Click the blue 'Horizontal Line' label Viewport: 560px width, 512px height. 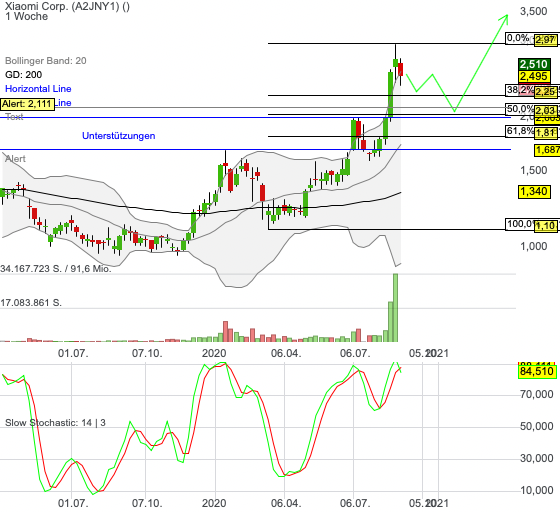click(38, 89)
